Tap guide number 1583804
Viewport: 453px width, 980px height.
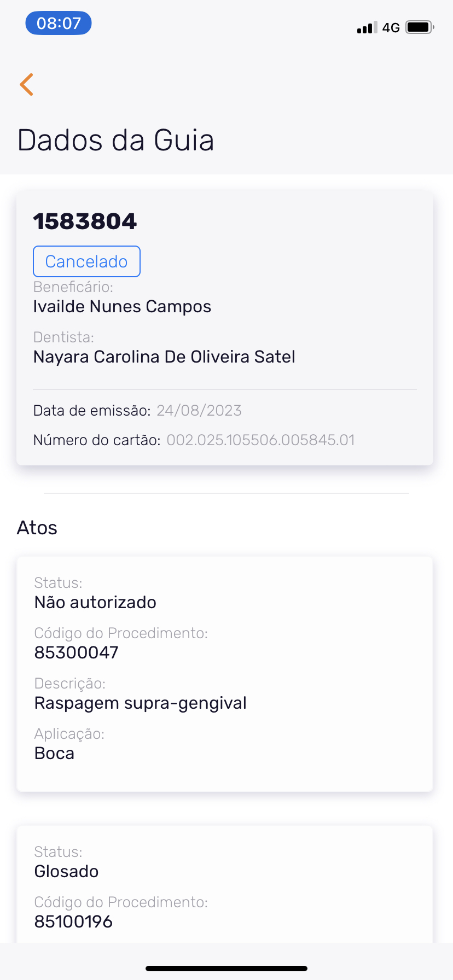(85, 221)
